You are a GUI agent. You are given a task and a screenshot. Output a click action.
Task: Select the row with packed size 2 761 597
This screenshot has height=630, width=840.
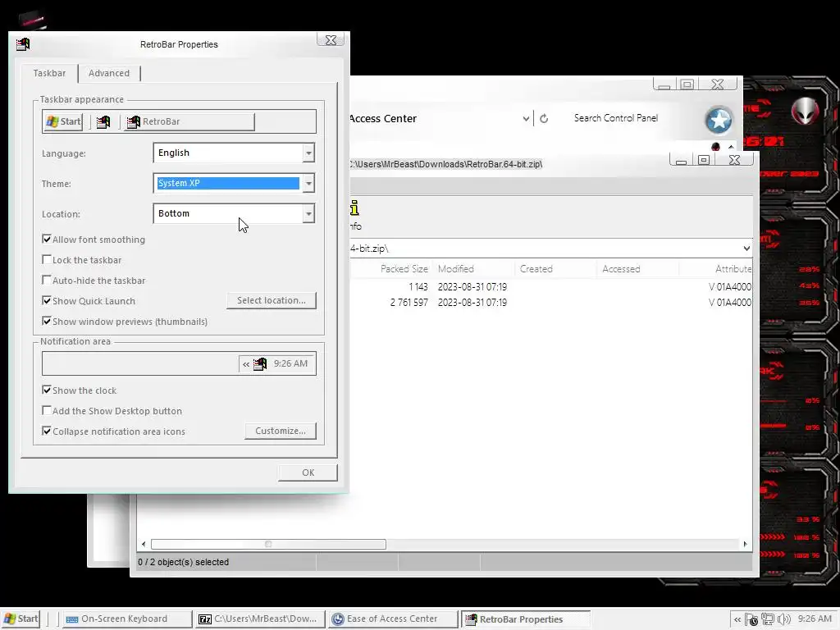click(550, 303)
